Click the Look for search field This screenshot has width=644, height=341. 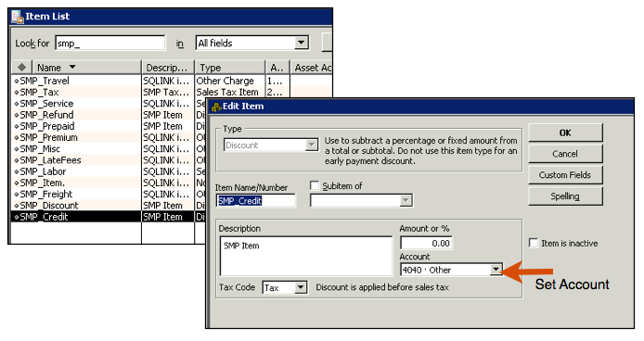(x=110, y=43)
